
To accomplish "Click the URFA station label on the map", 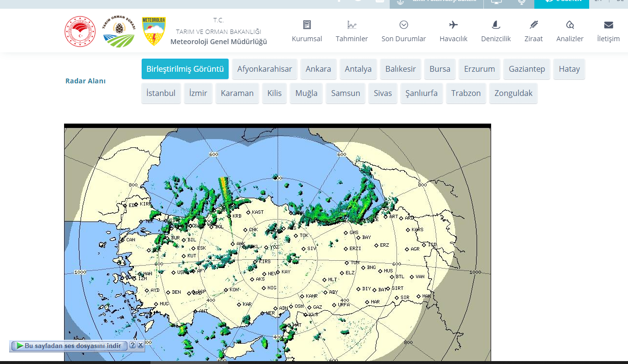I will click(344, 305).
